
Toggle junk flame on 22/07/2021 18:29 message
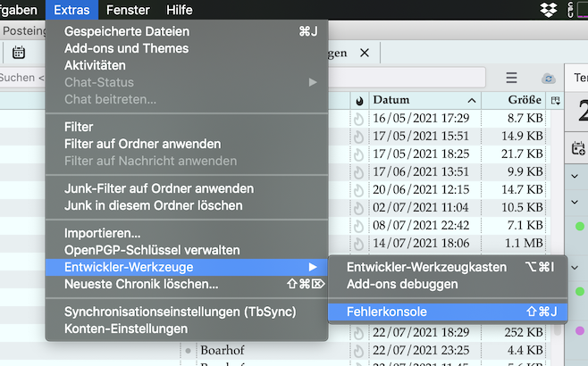359,333
